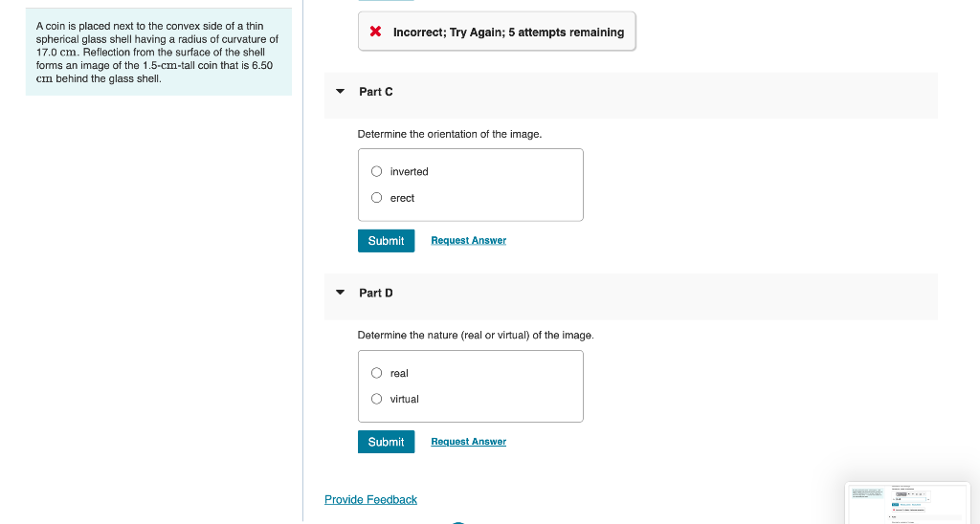The image size is (980, 524).
Task: Click the Part D header label
Action: click(376, 293)
